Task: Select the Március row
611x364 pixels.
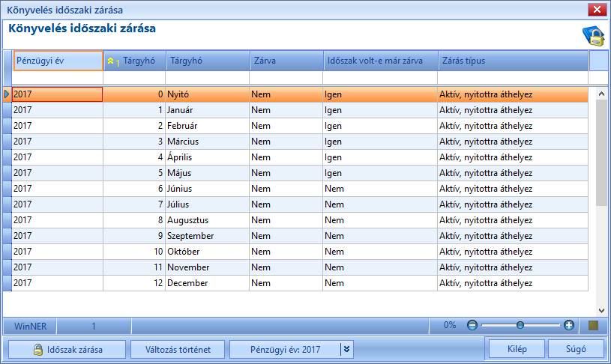Action: 300,142
